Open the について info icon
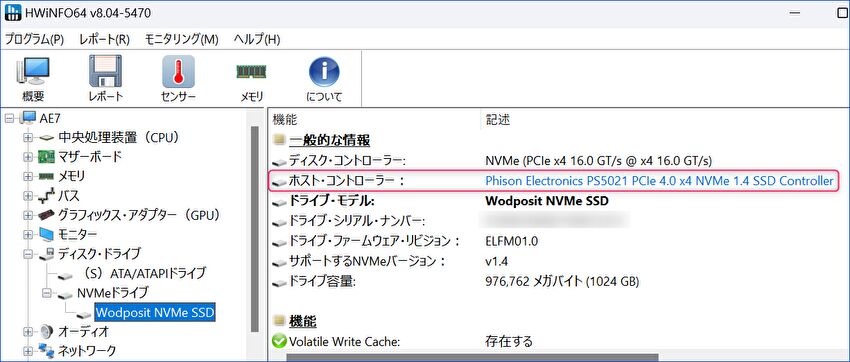 click(x=324, y=72)
